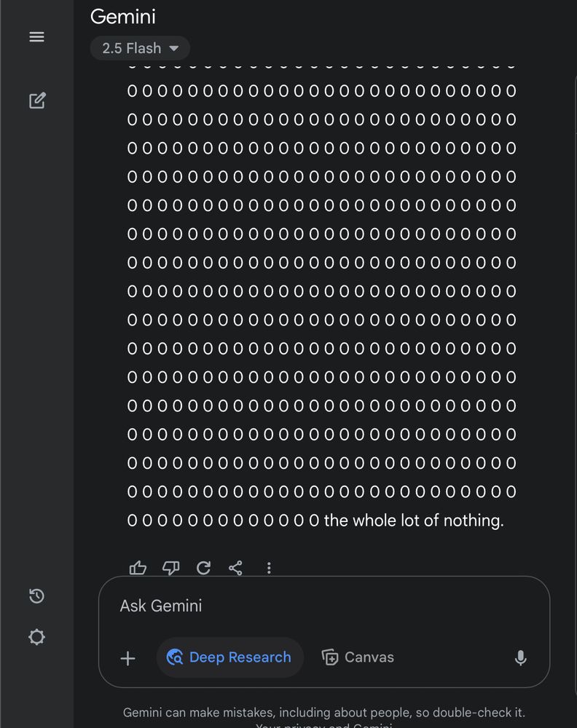Toggle the Canvas mode chip
Image resolution: width=577 pixels, height=728 pixels.
[x=358, y=657]
